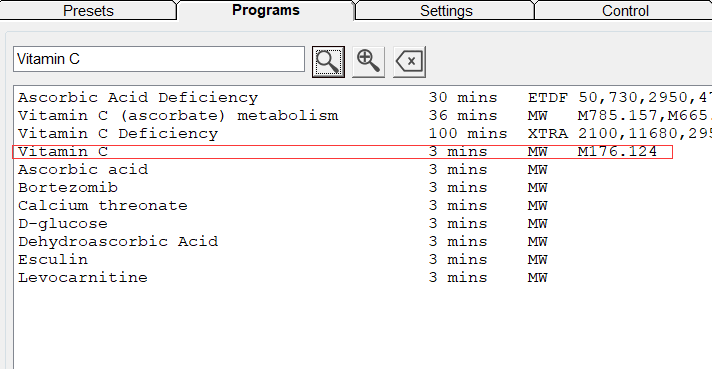Pick the Ascorbic acid program
This screenshot has width=712, height=369.
pos(363,169)
